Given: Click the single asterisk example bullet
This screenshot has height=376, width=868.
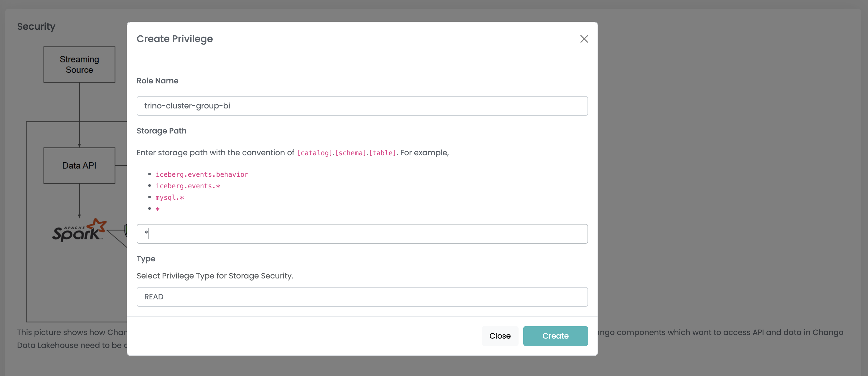Looking at the screenshot, I should (x=157, y=209).
